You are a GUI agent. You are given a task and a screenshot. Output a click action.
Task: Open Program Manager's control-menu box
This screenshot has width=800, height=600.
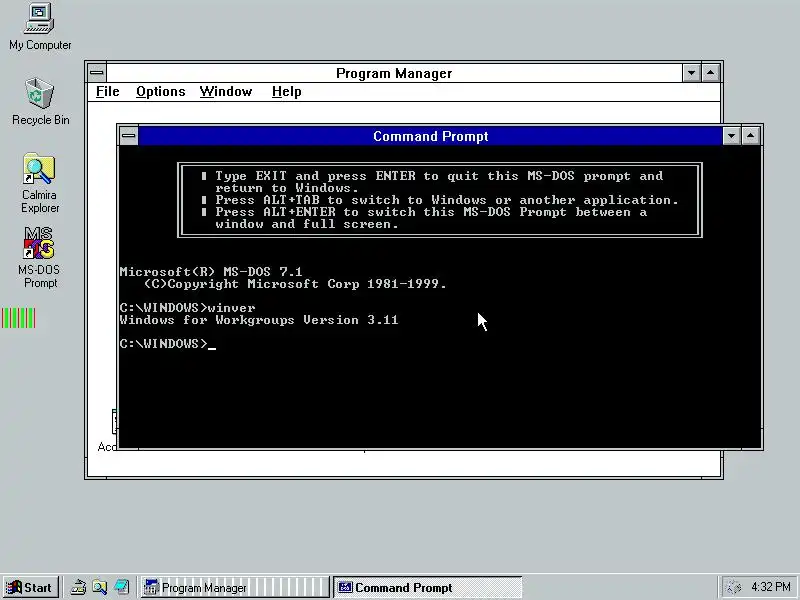(96, 73)
